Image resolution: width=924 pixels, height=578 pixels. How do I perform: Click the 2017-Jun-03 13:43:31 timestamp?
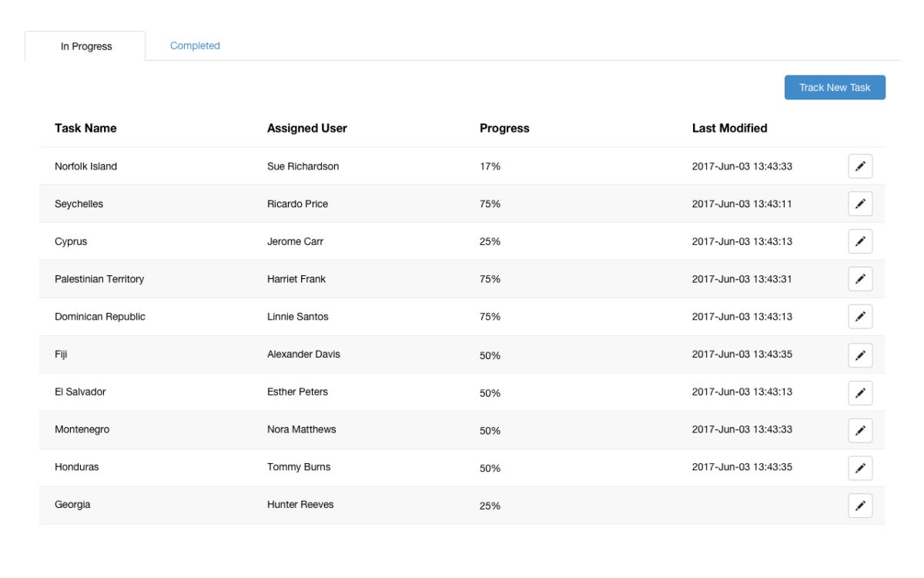[742, 279]
